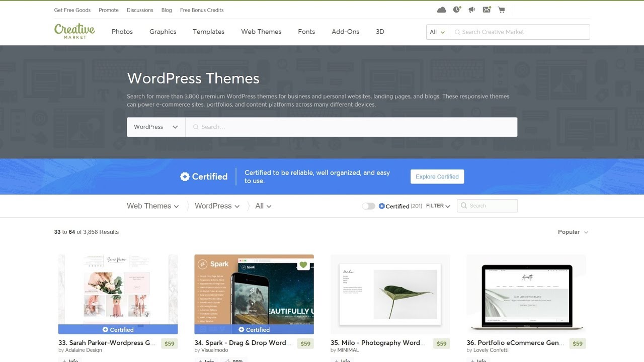Open the FILTER dropdown
The height and width of the screenshot is (362, 644).
pos(438,206)
